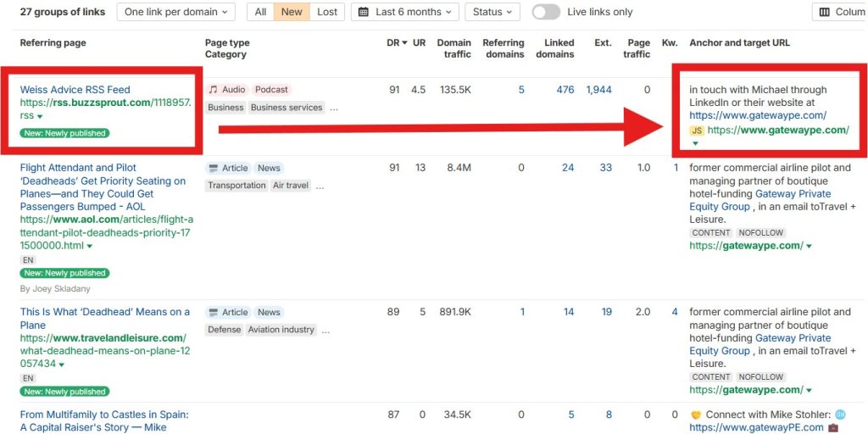Click NOFOLLOW badge in AOL row
This screenshot has width=868, height=434.
(x=760, y=233)
